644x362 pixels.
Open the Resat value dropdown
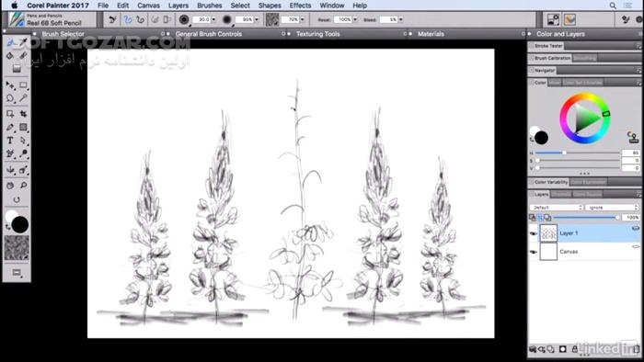(355, 19)
